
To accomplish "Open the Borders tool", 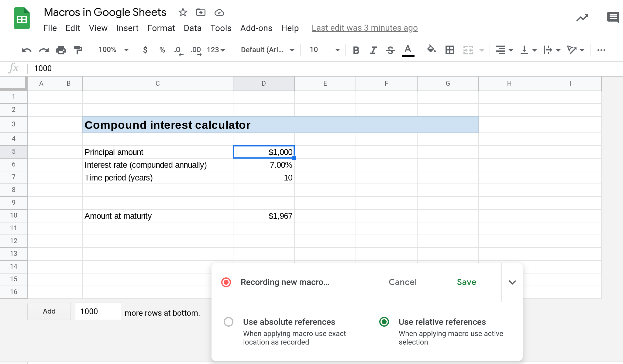I will pos(449,50).
